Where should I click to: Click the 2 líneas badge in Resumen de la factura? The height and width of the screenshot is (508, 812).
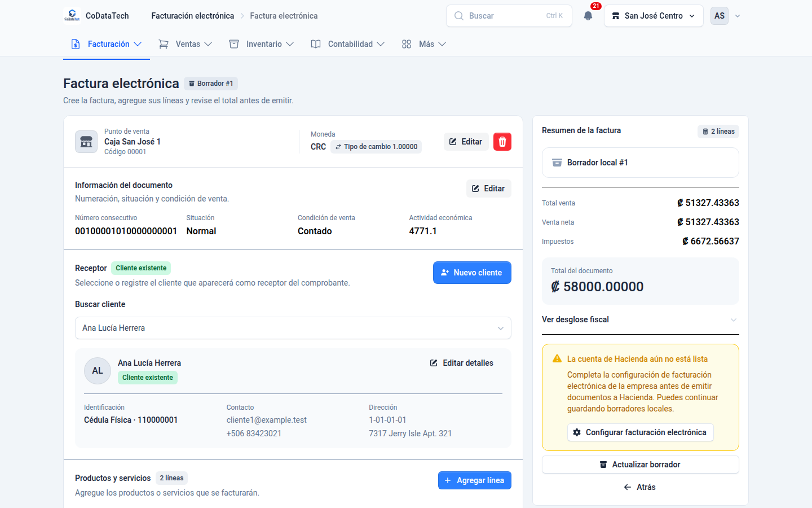(x=718, y=132)
